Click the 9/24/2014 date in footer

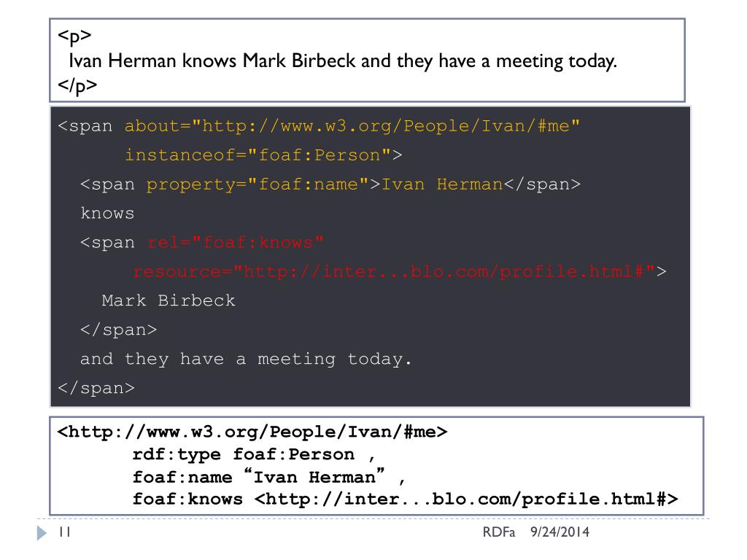coord(560,532)
